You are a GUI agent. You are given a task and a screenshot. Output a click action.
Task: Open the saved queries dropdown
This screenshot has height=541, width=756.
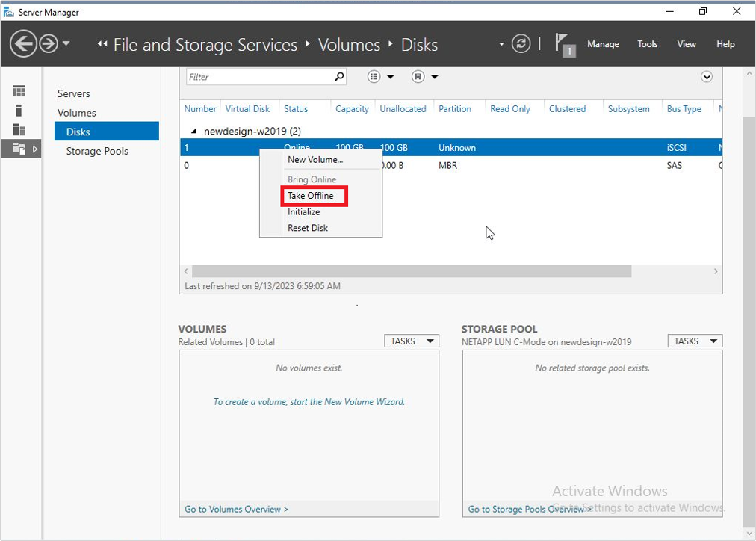click(x=424, y=77)
